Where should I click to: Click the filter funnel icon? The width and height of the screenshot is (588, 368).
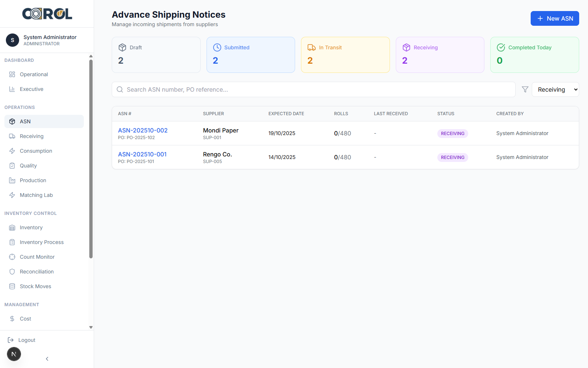click(525, 89)
